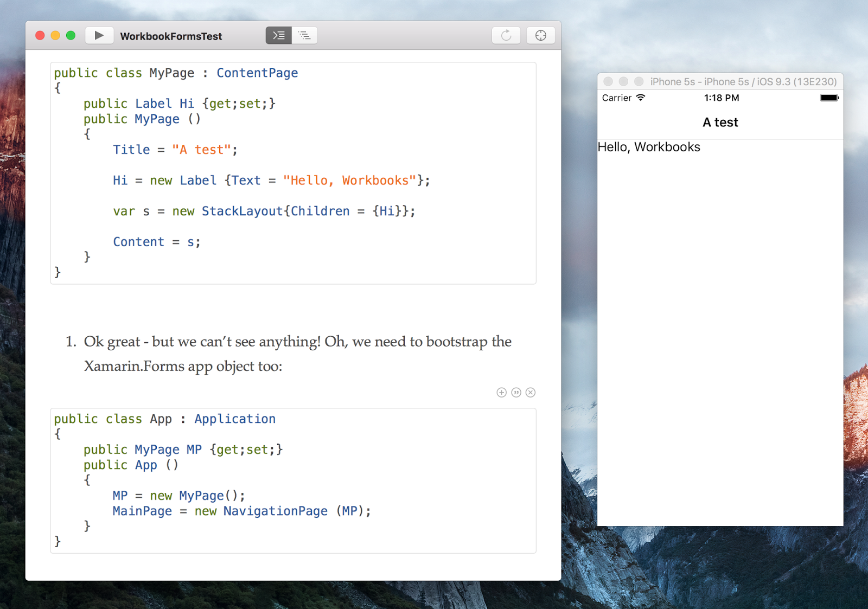Run the workbook with the play button
Image resolution: width=868 pixels, height=609 pixels.
(99, 35)
